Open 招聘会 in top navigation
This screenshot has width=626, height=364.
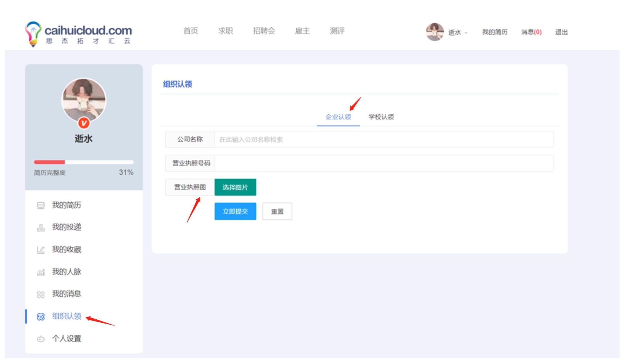point(264,31)
